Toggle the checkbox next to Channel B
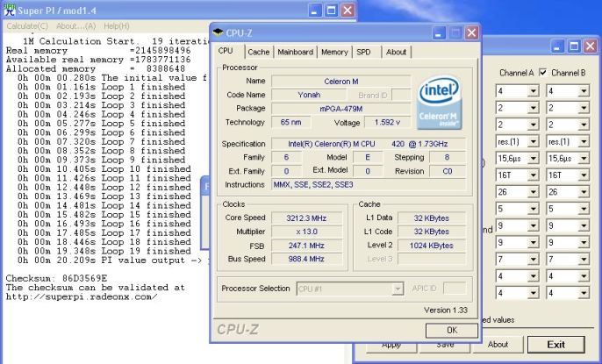The width and height of the screenshot is (602, 364). click(x=543, y=73)
